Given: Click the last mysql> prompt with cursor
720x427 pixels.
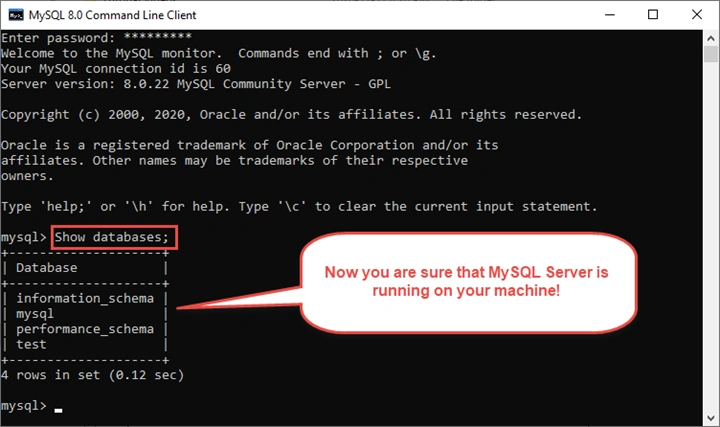Looking at the screenshot, I should [x=31, y=406].
